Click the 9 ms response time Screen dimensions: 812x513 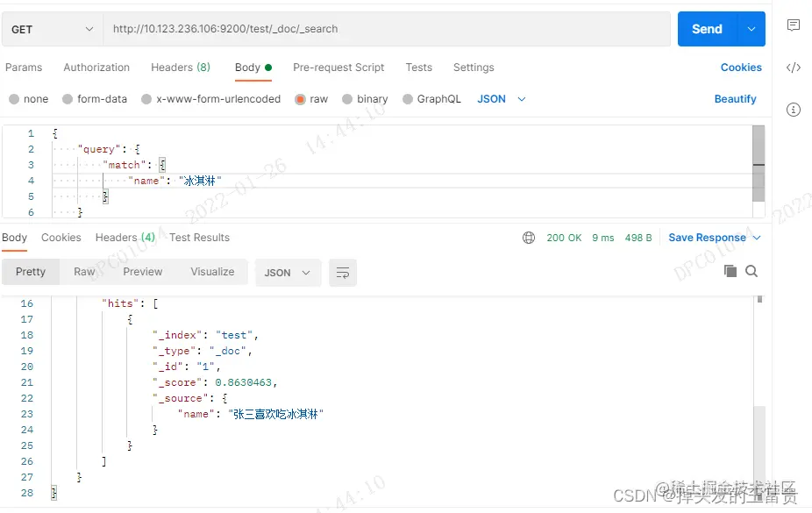(x=602, y=238)
